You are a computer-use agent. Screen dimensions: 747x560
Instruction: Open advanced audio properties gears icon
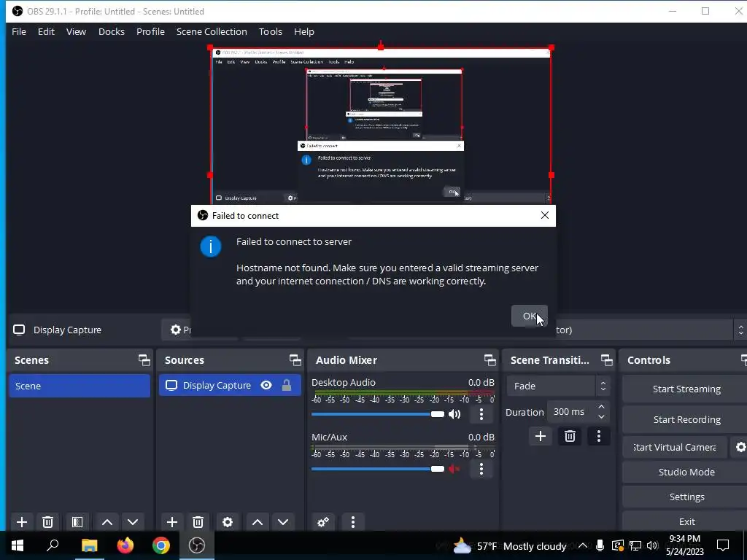point(323,522)
